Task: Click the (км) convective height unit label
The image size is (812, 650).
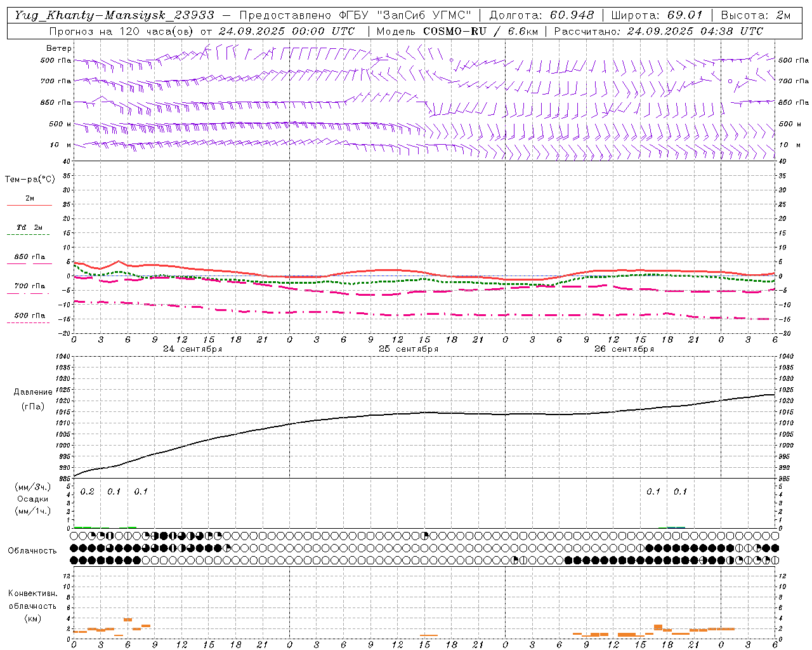Action: coord(32,618)
